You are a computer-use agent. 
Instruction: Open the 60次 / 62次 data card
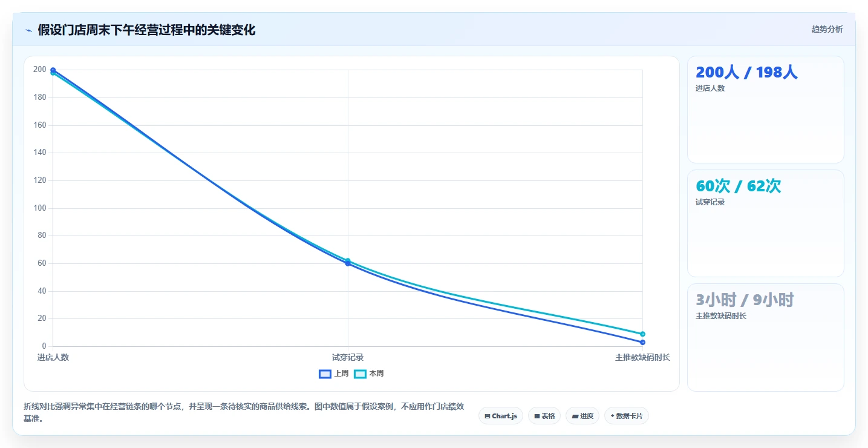pos(765,223)
